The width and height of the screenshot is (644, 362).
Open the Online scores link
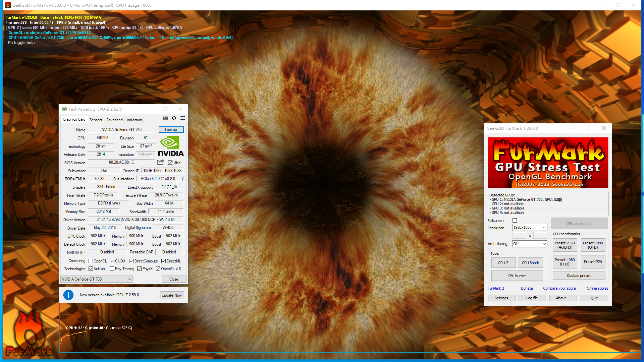597,288
